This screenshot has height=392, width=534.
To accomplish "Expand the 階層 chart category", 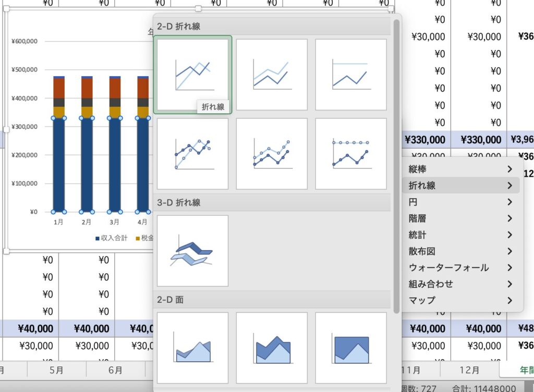I will click(x=460, y=218).
